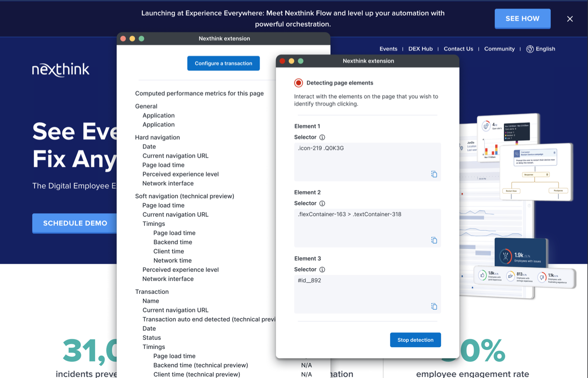Dismiss the Nexthink Flow announcement banner

point(570,19)
